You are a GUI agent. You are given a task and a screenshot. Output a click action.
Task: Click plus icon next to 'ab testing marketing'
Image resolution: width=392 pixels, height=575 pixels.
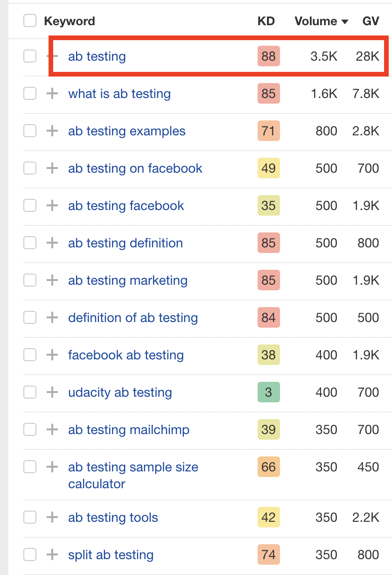point(52,280)
